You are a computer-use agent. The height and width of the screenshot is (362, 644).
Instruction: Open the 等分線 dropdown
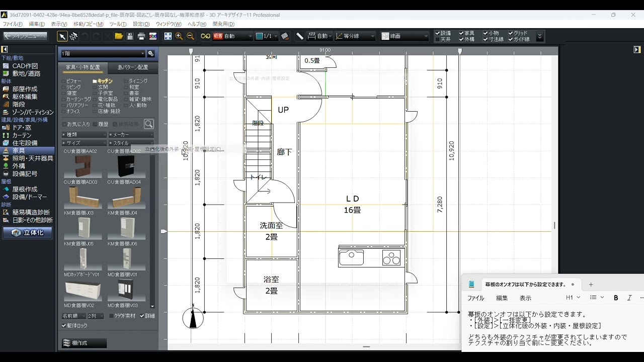tap(355, 36)
